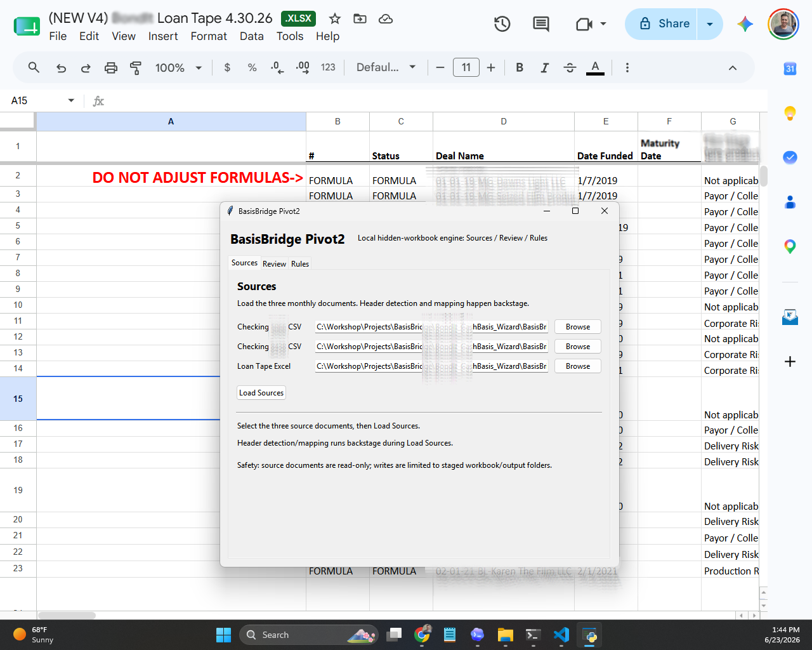
Task: Open Contacts in the side panel
Action: 790,202
